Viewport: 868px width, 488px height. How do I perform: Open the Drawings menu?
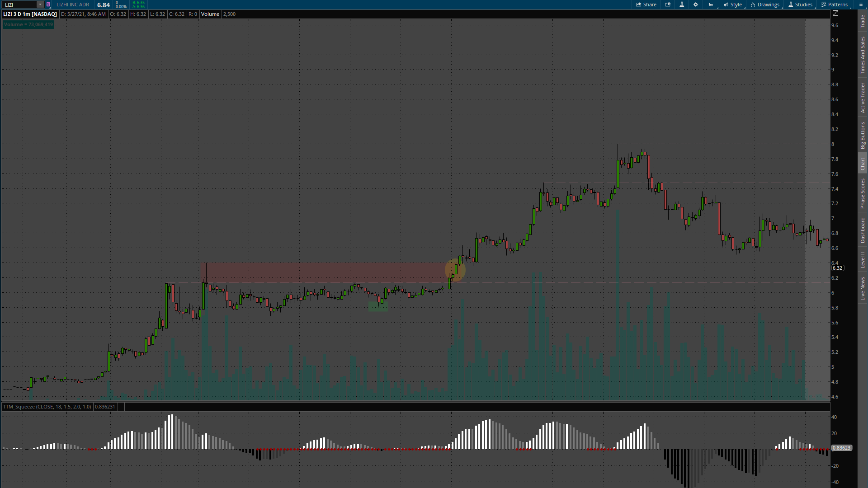[x=765, y=5]
